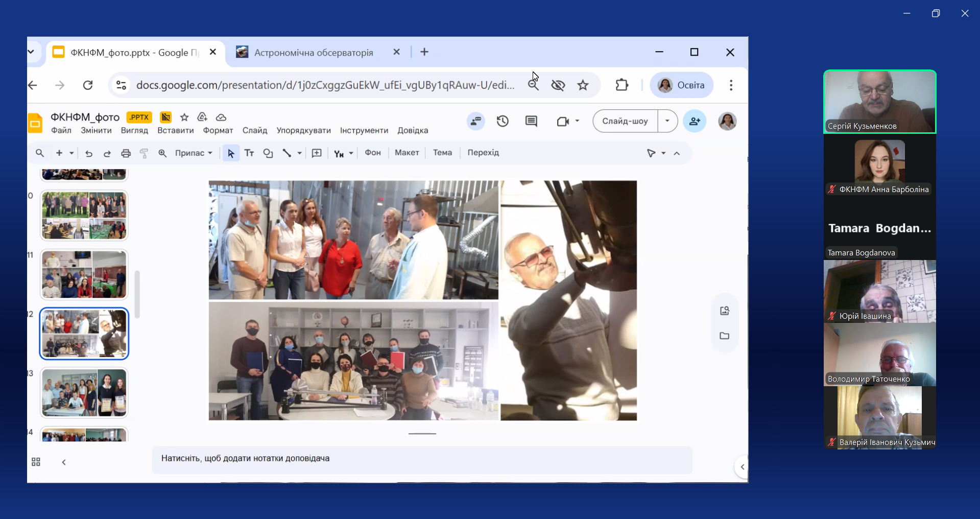Expand the new slide layout arrow

(71, 153)
